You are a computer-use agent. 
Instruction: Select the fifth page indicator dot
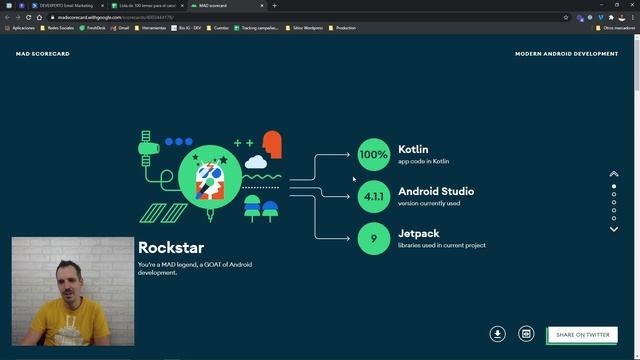click(614, 218)
